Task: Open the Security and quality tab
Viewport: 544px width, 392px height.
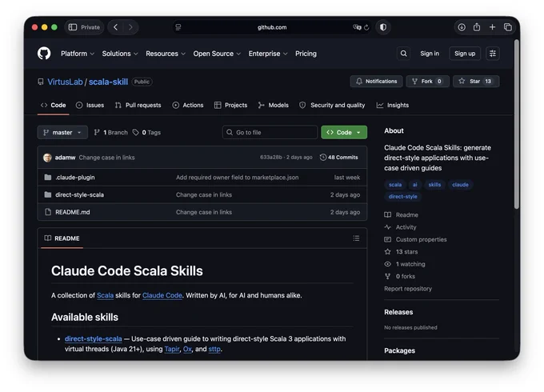Action: 332,105
